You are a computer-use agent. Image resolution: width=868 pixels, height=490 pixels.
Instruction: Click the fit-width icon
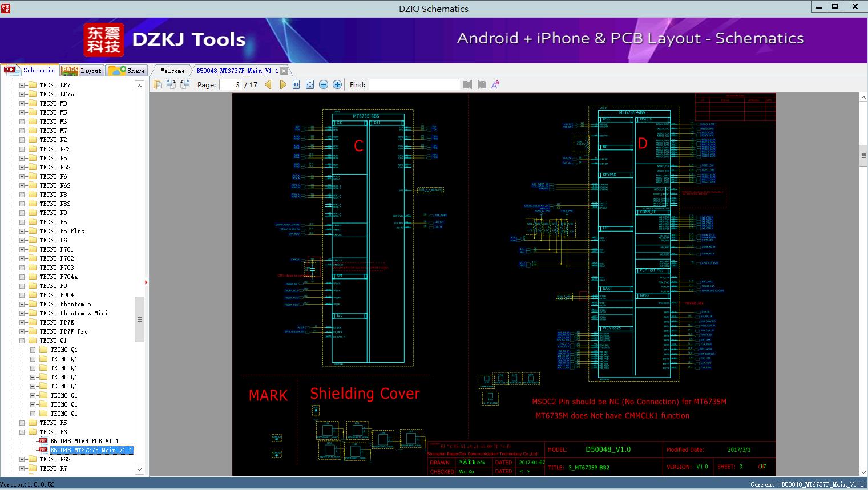[x=296, y=84]
